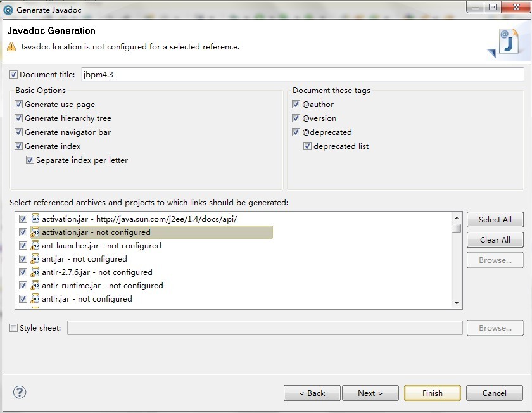Click the warning icon beside Javadoc location message
532x413 pixels.
(x=11, y=47)
